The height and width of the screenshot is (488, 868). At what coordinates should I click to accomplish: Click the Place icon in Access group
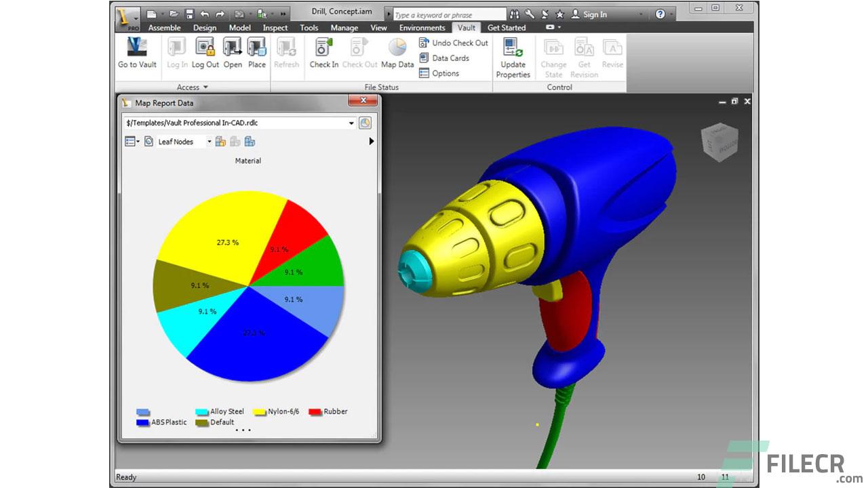pos(256,47)
